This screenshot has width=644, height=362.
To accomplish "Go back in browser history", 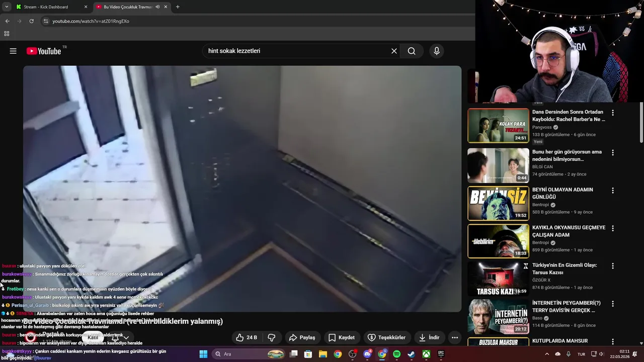I will click(7, 21).
